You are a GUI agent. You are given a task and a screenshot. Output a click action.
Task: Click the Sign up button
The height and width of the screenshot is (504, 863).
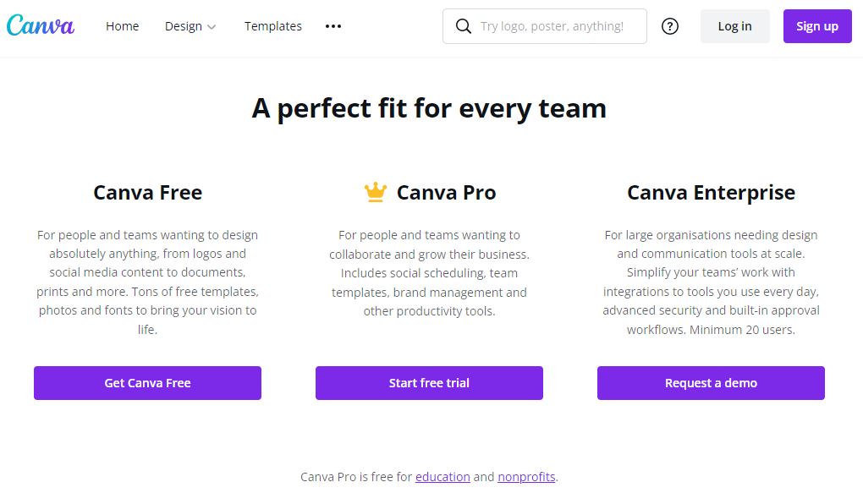click(x=817, y=26)
